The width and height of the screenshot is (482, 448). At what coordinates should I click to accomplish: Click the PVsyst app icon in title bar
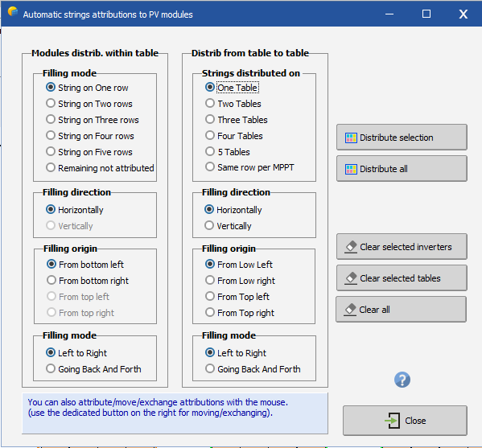pyautogui.click(x=13, y=12)
